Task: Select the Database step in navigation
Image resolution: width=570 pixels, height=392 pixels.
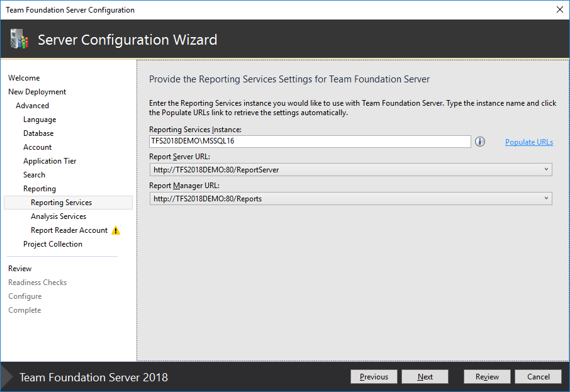Action: (38, 133)
